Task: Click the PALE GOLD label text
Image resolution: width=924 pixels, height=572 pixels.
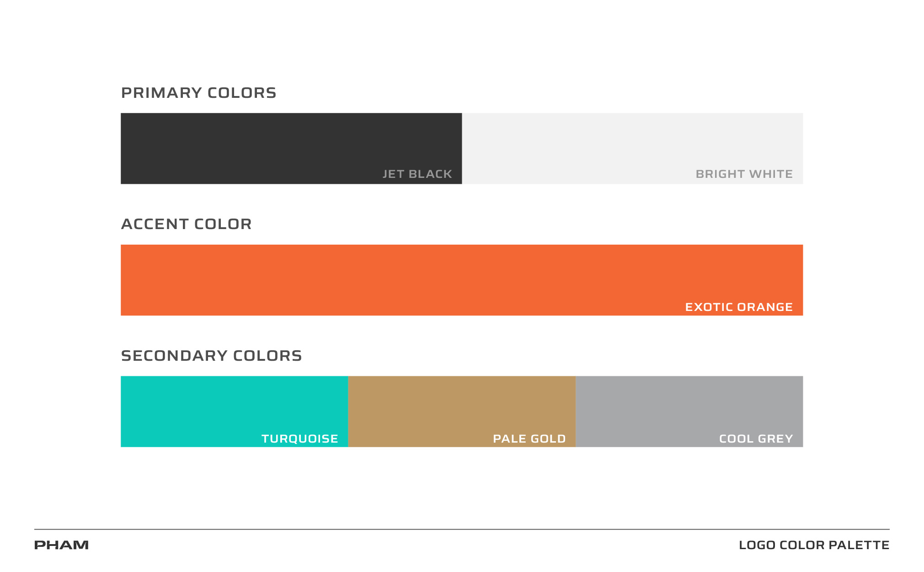Action: [529, 439]
